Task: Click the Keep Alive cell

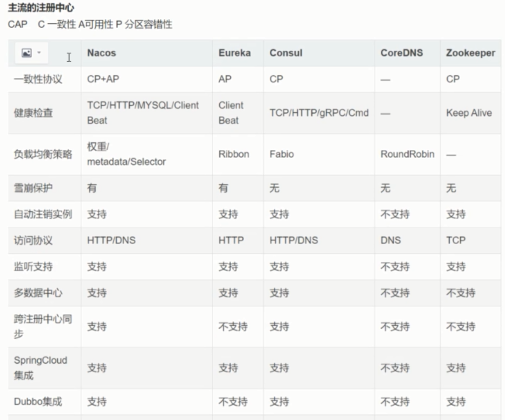Action: [x=469, y=113]
